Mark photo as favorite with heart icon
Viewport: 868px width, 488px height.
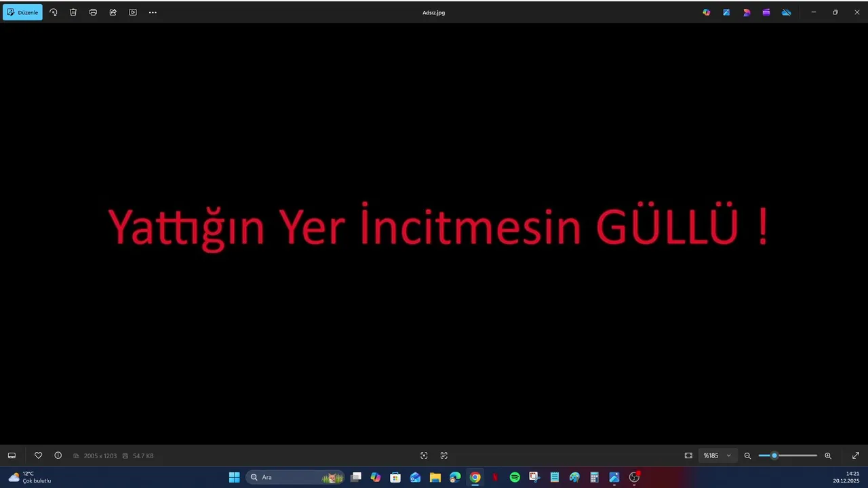coord(39,455)
